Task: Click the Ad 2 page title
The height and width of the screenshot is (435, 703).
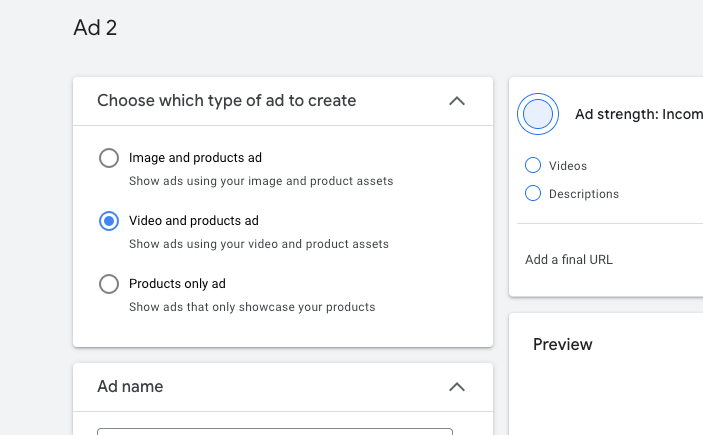Action: coord(95,28)
